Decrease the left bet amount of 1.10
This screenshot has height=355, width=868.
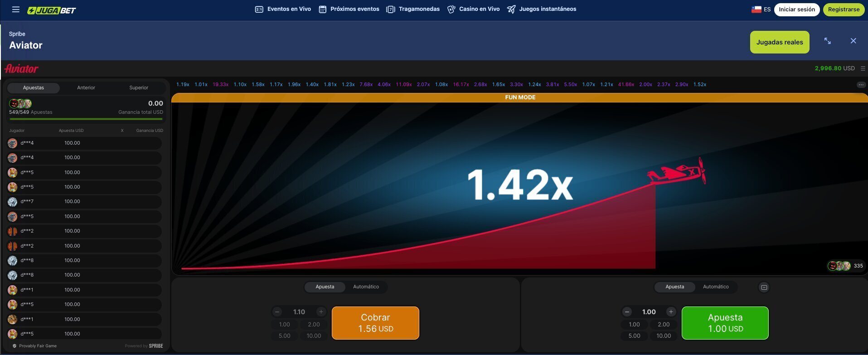(277, 312)
